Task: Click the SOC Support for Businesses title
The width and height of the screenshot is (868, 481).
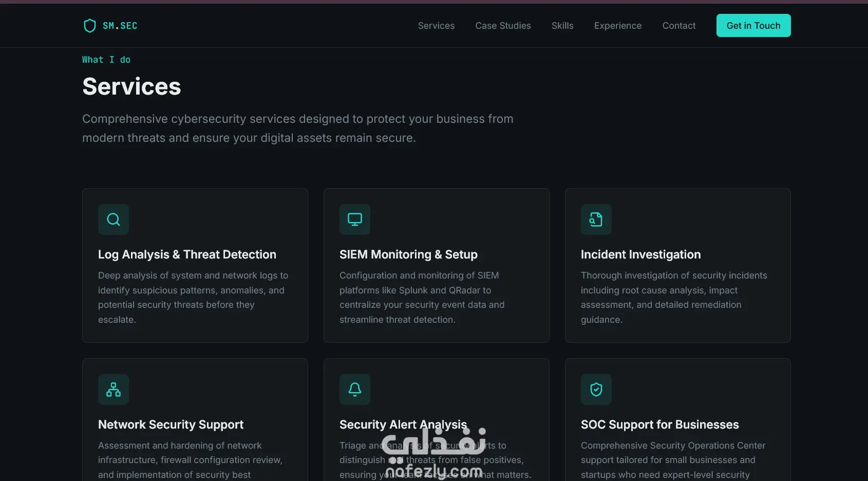Action: [659, 424]
